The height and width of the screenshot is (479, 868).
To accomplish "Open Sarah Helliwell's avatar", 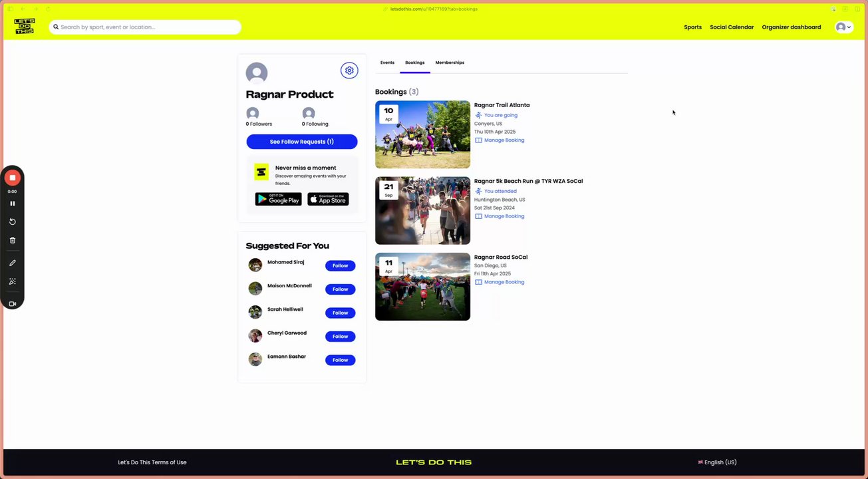I will [255, 312].
